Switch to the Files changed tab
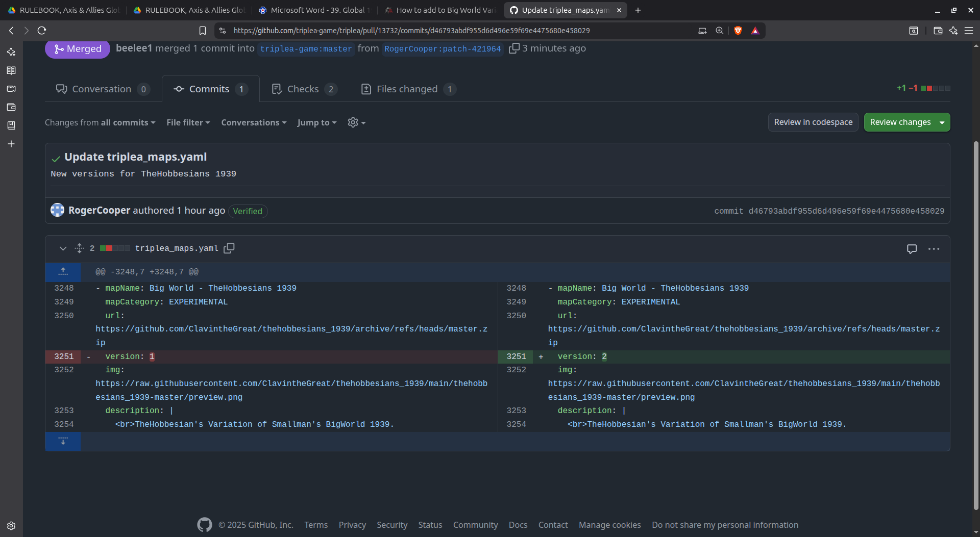The image size is (980, 537). (408, 89)
